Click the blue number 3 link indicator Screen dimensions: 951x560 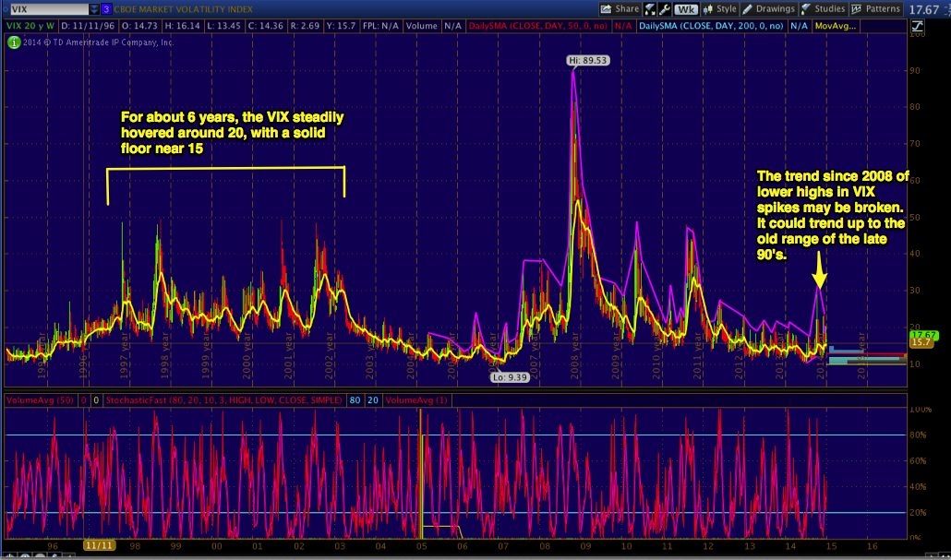click(105, 9)
